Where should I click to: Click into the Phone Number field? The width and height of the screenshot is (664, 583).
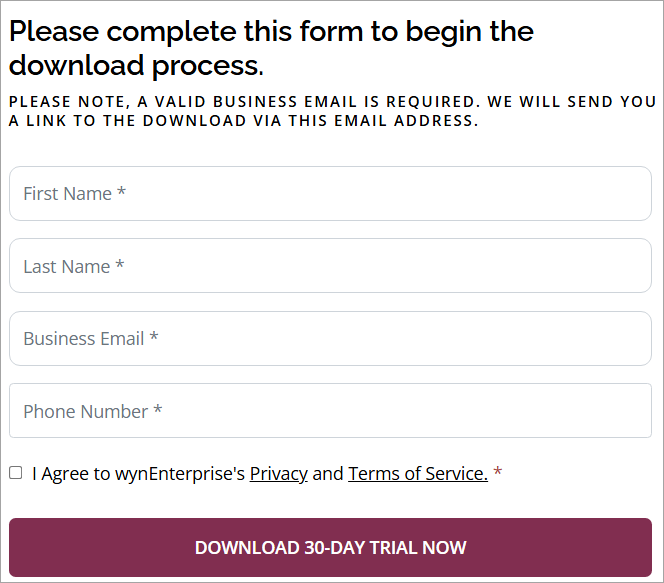330,411
